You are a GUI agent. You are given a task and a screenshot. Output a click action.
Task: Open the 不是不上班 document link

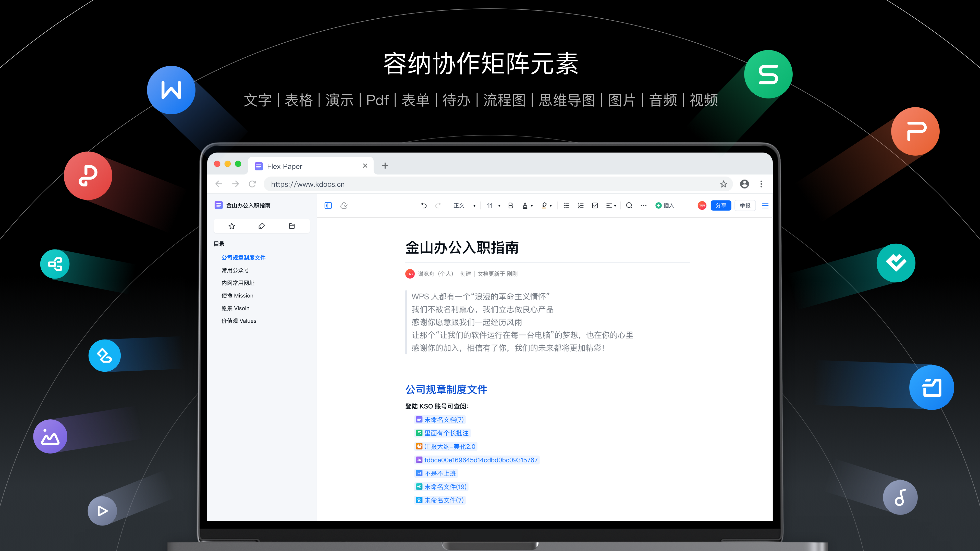436,473
